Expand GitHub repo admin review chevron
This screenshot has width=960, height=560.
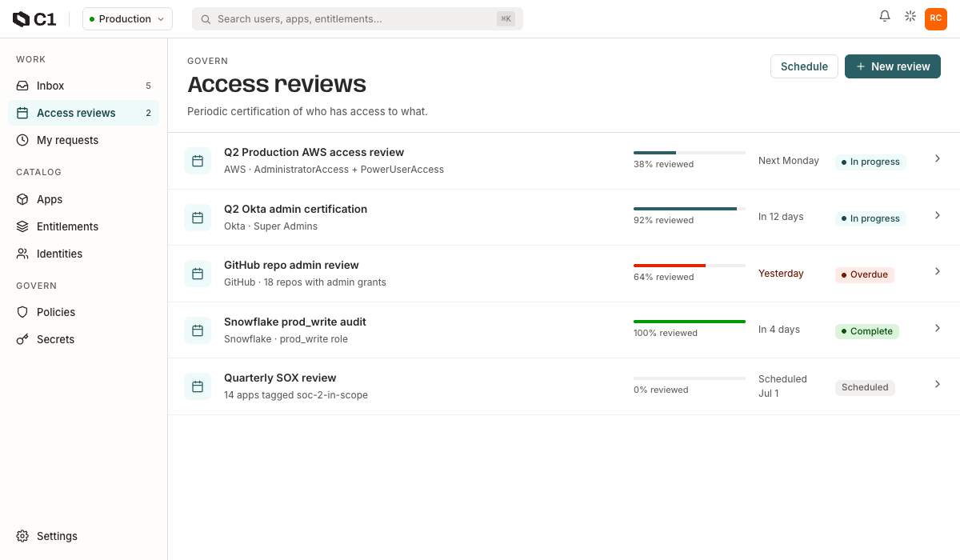[938, 271]
